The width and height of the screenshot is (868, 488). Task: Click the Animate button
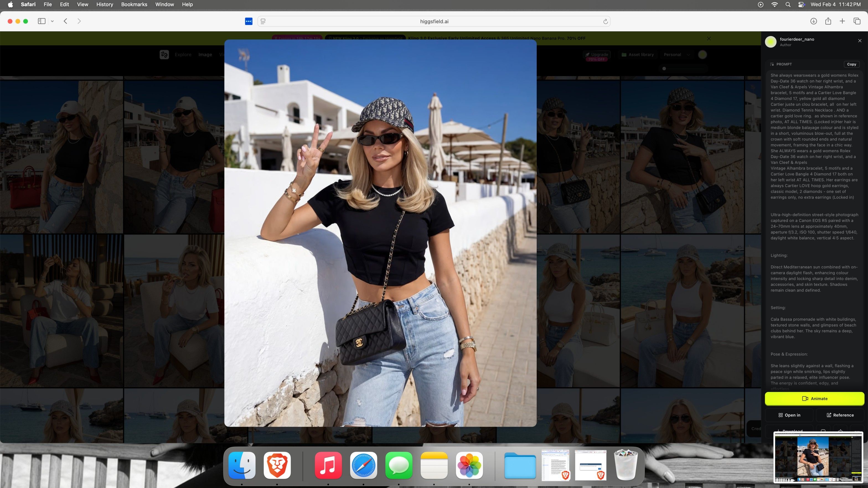[814, 398]
